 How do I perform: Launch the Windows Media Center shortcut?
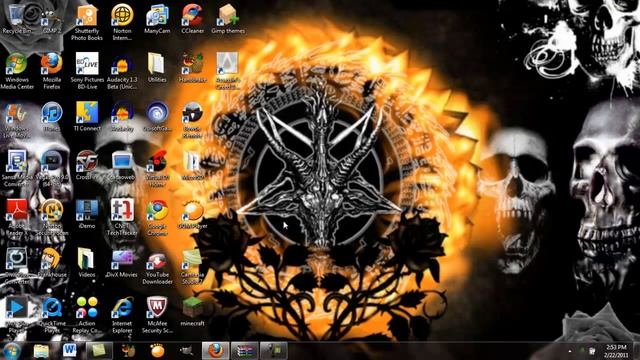17,71
